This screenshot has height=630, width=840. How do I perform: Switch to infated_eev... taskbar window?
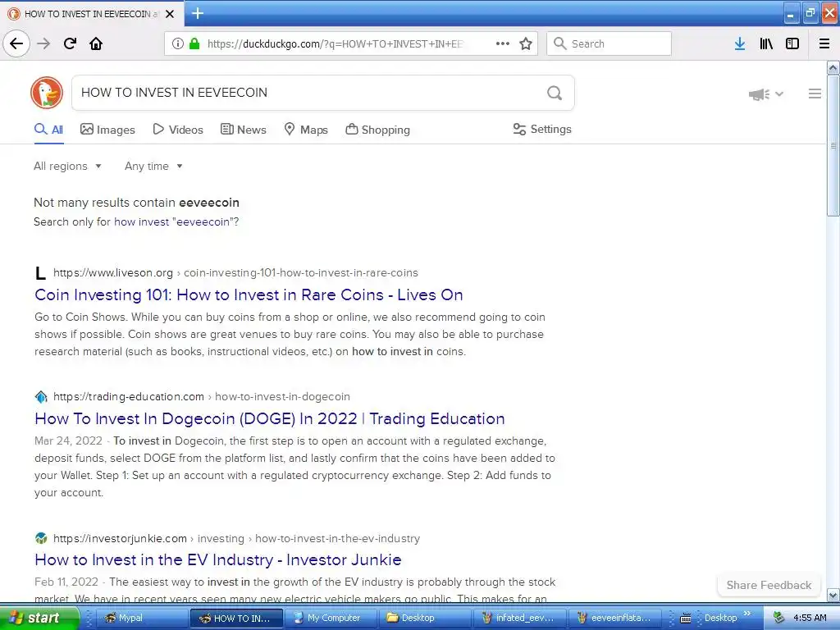click(518, 618)
